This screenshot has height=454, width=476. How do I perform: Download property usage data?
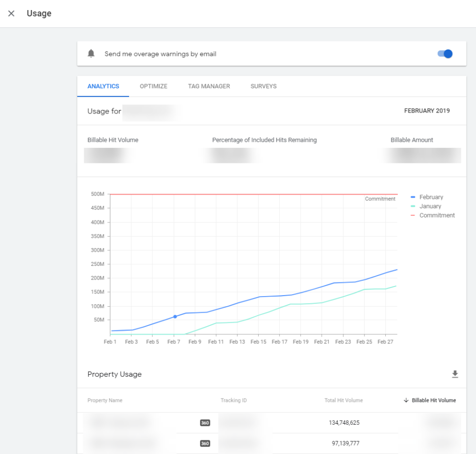coord(455,374)
